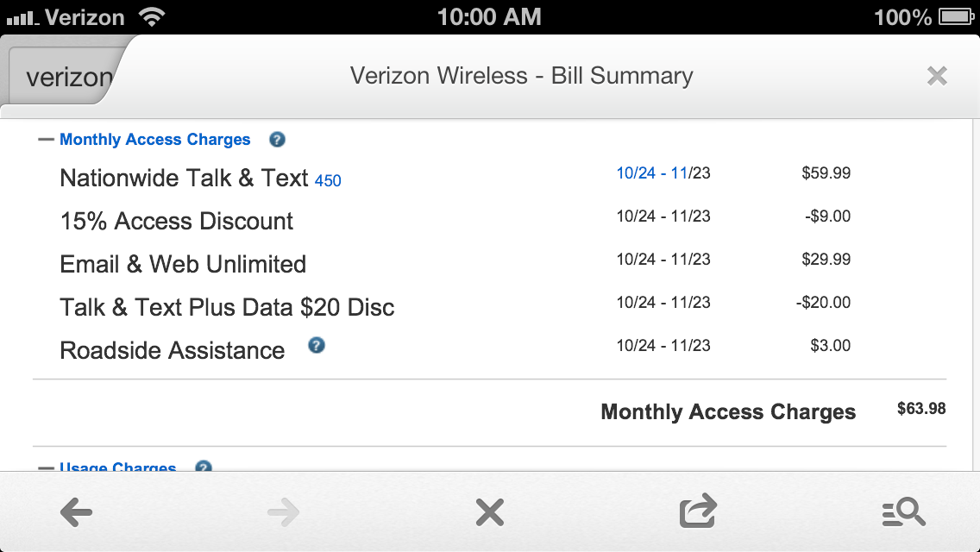Open the Usage Charges heading link

117,467
